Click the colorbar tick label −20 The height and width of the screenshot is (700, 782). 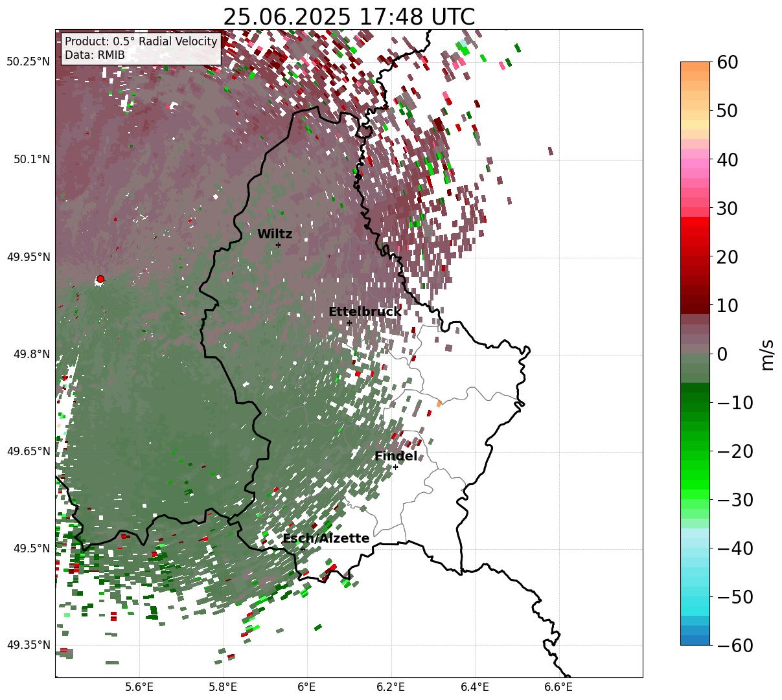734,451
